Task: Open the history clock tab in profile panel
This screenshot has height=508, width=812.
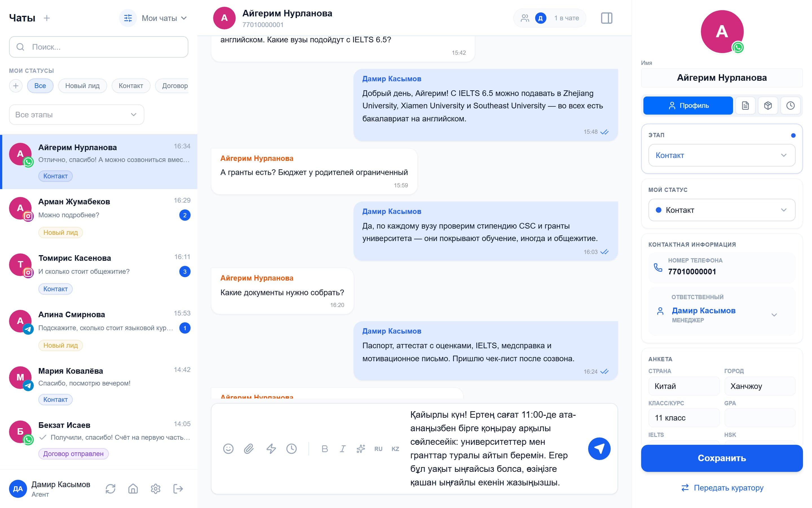Action: tap(790, 106)
